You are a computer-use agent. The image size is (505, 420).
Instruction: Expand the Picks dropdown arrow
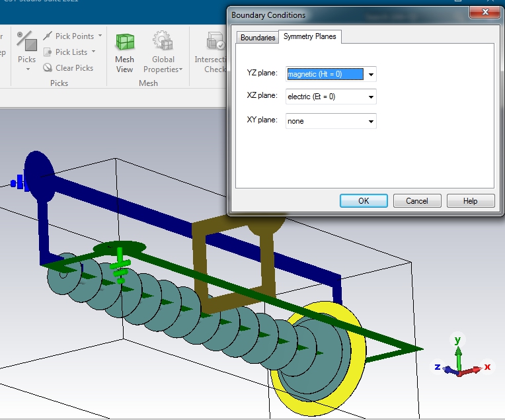coord(28,69)
